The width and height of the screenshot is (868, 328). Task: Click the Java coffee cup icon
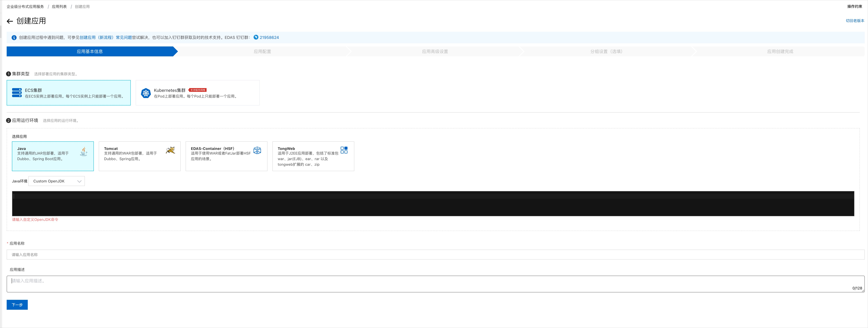[84, 151]
